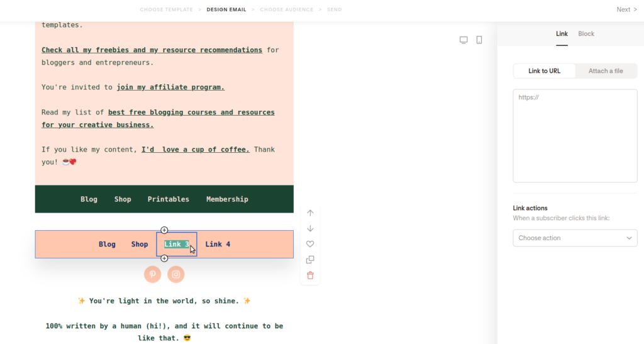Viewport: 644px width, 344px height.
Task: Add block above with plus icon
Action: (164, 230)
